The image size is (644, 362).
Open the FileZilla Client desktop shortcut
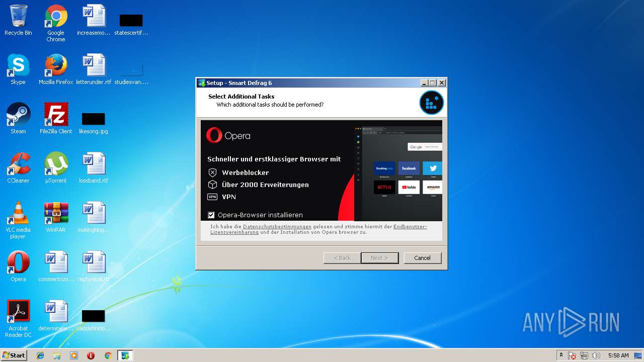56,119
